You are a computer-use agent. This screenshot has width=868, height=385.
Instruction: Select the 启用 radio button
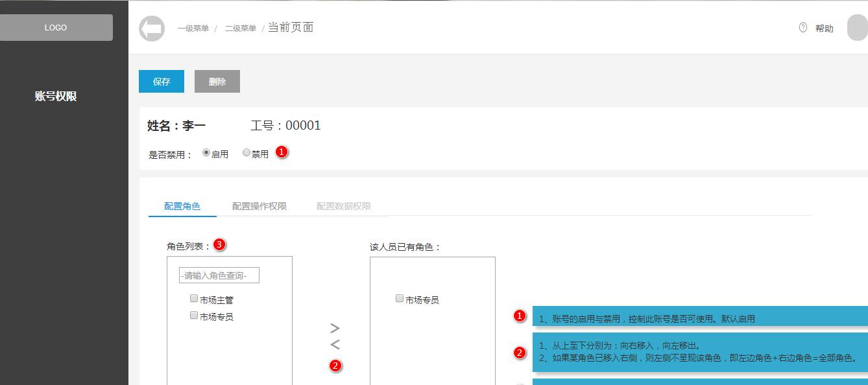point(206,153)
